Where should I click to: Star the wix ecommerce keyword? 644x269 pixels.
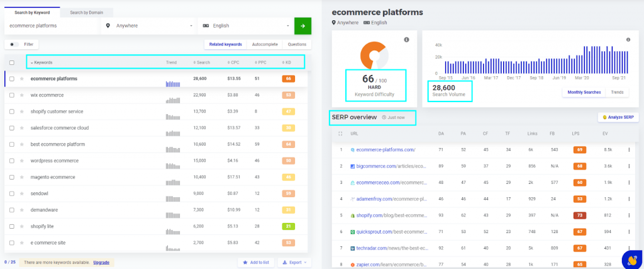(x=22, y=95)
